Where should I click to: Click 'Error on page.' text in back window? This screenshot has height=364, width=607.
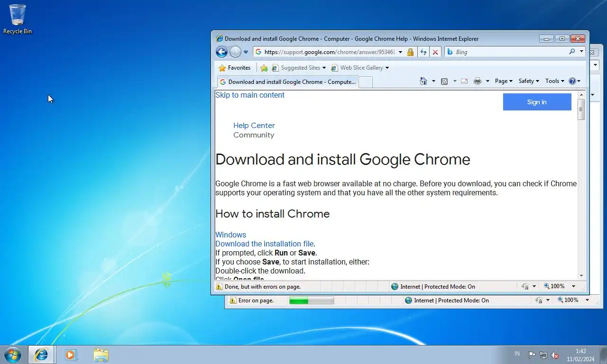coord(256,300)
